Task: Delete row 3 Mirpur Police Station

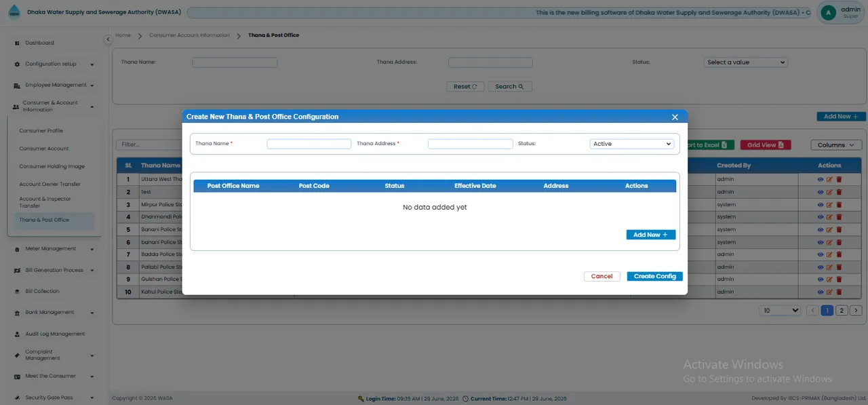Action: point(839,204)
